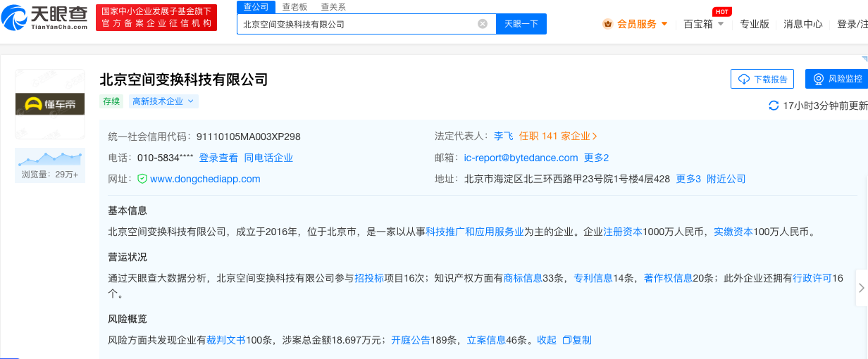Image resolution: width=868 pixels, height=359 pixels.
Task: Click the 下载报告 button
Action: pos(762,79)
